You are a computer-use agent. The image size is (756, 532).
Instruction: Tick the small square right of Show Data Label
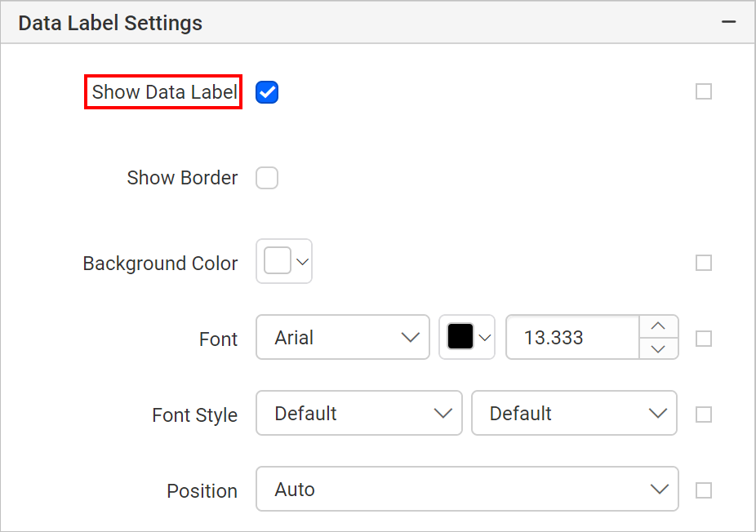click(704, 91)
